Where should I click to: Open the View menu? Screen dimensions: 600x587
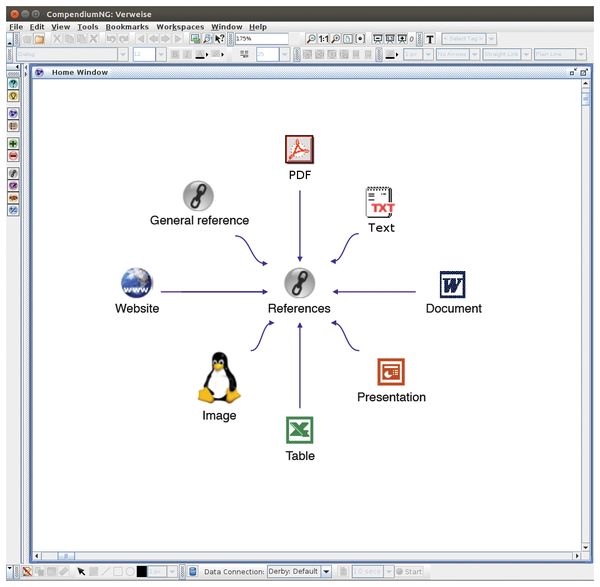[60, 27]
